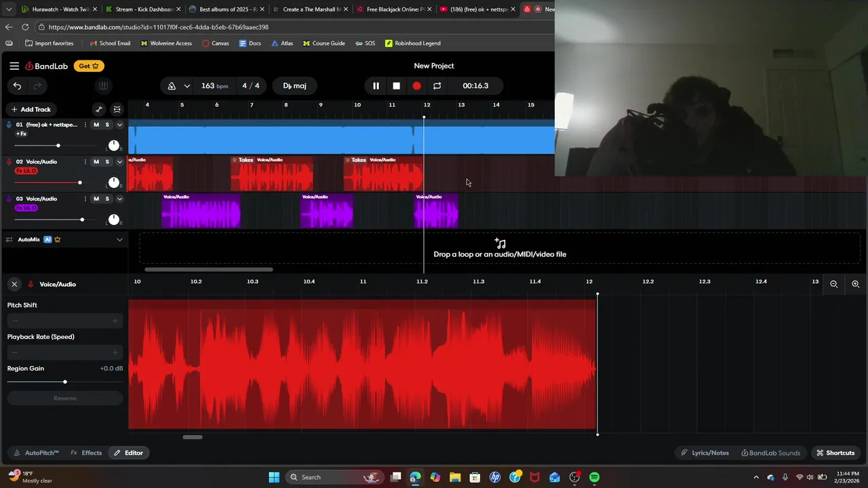Undo the last action
The image size is (868, 488).
17,85
